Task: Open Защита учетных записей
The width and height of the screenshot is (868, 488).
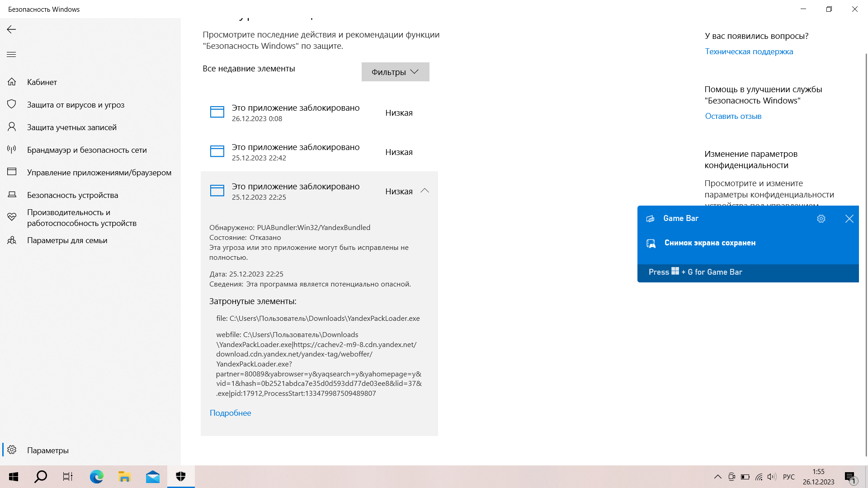Action: click(90, 127)
